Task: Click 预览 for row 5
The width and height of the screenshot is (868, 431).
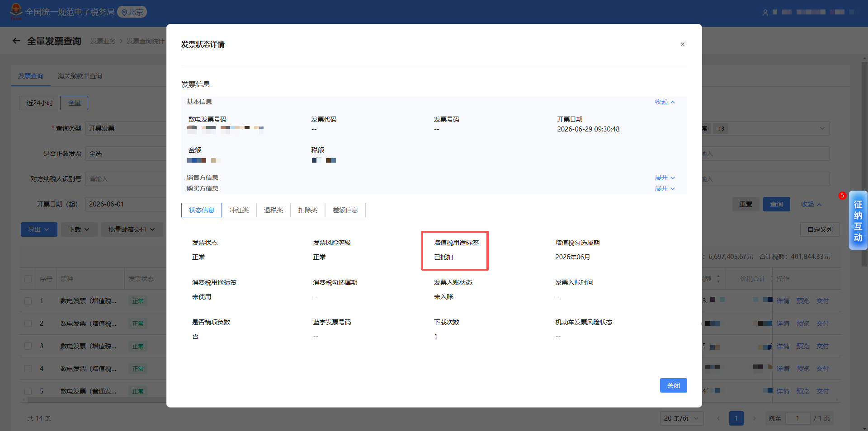Action: click(x=803, y=391)
